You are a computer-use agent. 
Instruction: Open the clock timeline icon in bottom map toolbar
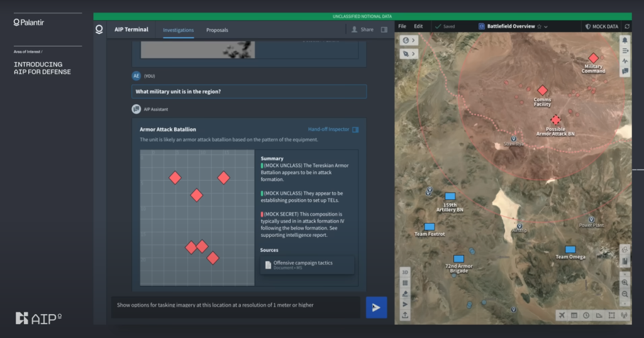[x=586, y=315]
